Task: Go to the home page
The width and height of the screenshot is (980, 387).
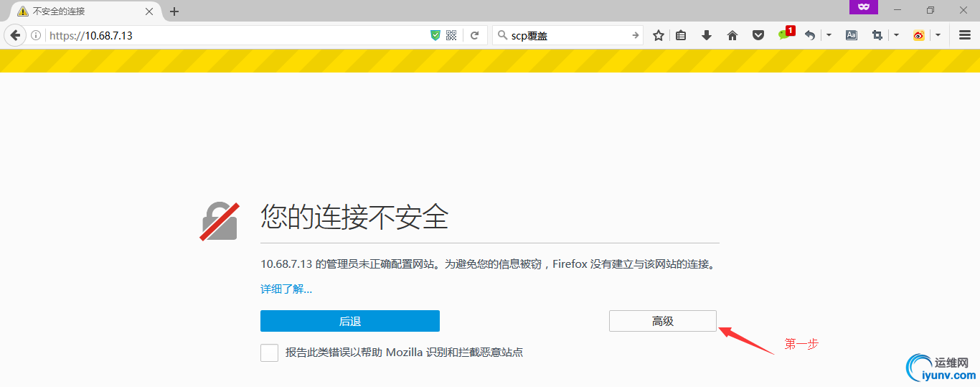Action: point(732,35)
